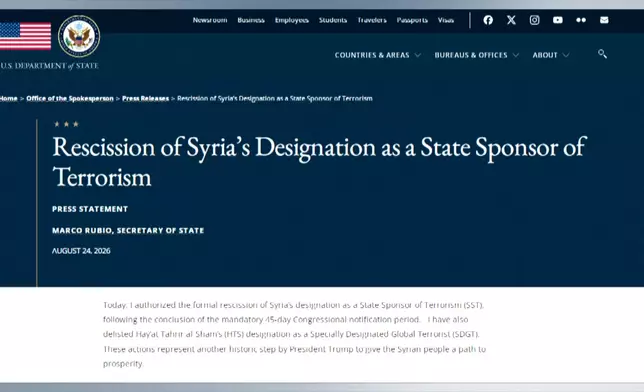Click the current page breadcrumb text
Image resolution: width=644 pixels, height=392 pixels.
(x=275, y=99)
